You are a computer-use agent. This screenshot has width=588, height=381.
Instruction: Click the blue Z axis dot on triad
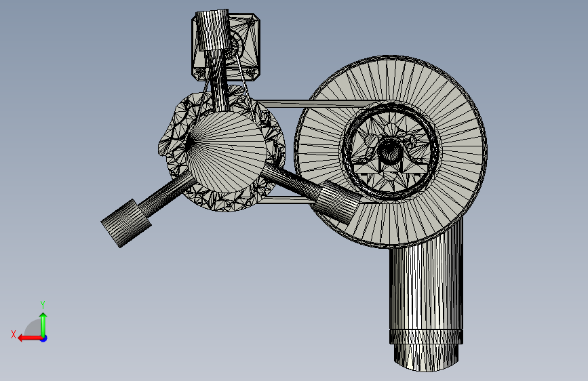[x=44, y=338]
